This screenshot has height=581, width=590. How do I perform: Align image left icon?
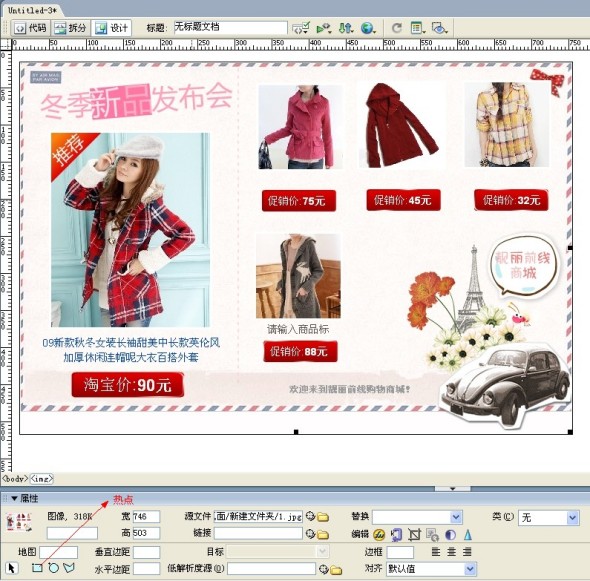436,552
